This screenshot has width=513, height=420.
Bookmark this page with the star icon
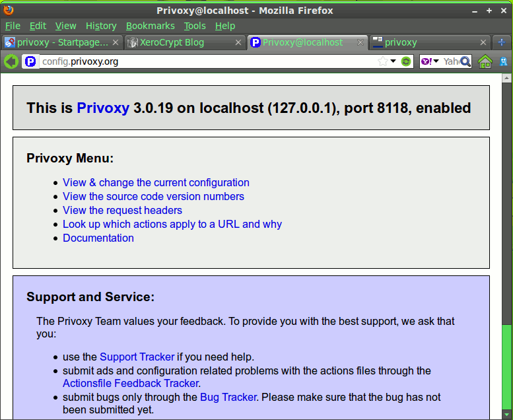click(x=383, y=61)
